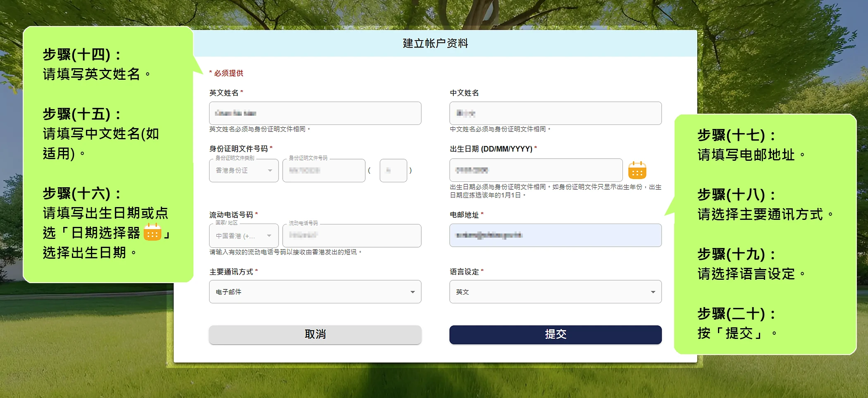
Task: Click the 英文姓名 input field
Action: click(x=315, y=113)
